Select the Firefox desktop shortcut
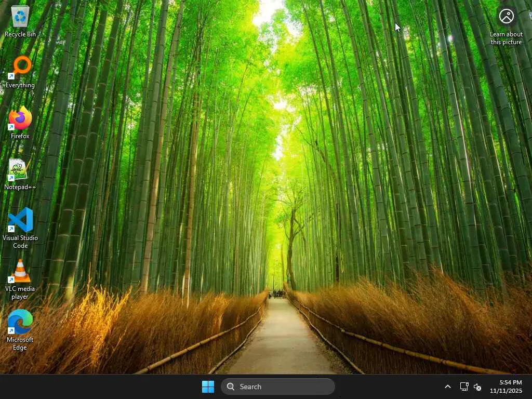Screen dimensions: 532x399 (20, 123)
